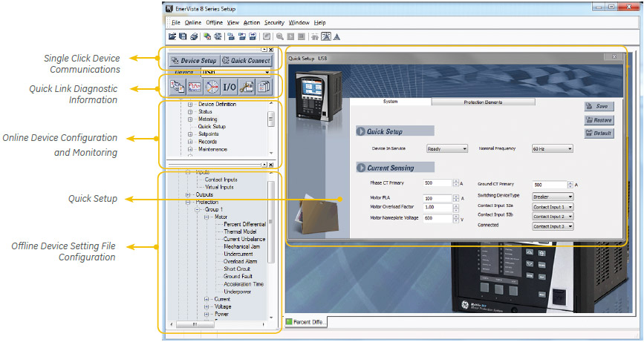Expand the Metering tree node

tap(190, 119)
